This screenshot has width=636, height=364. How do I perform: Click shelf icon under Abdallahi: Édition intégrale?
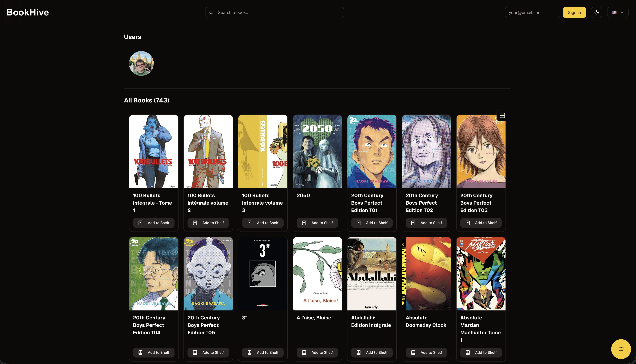click(x=358, y=353)
